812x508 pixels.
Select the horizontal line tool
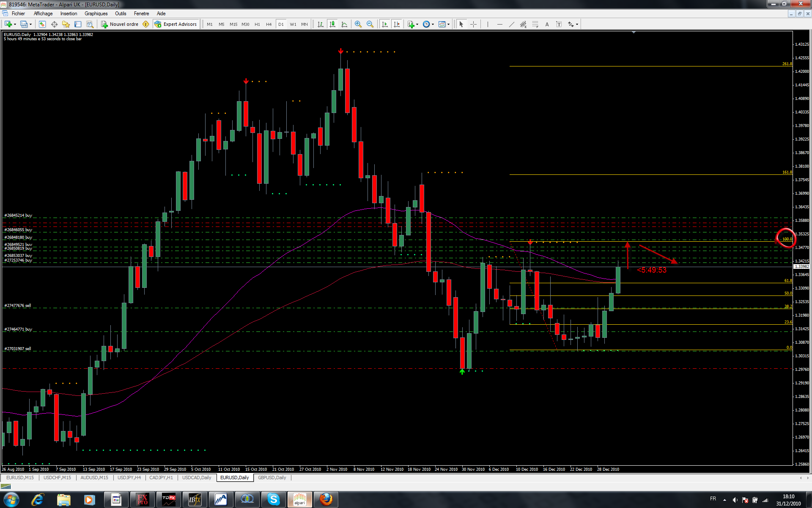tap(499, 24)
